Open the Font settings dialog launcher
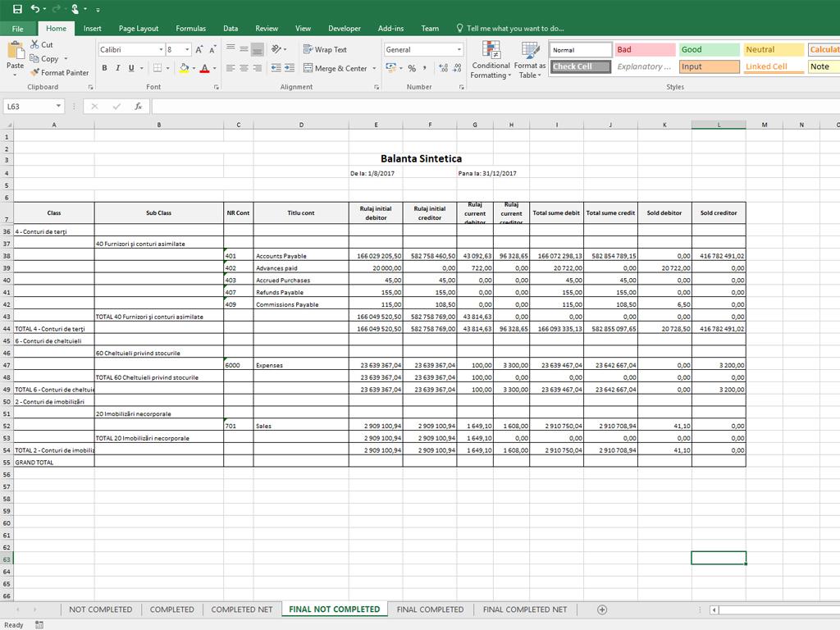 216,87
